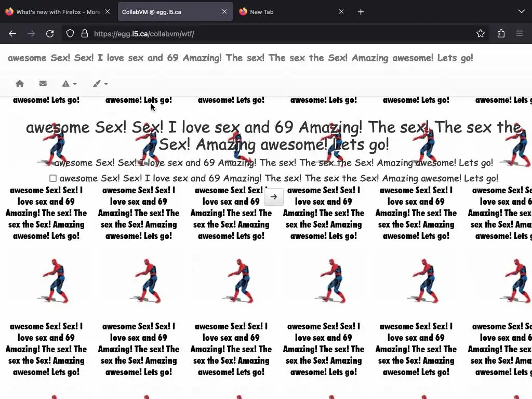Bookmark this page with the star icon
The image size is (532, 399).
click(x=481, y=34)
